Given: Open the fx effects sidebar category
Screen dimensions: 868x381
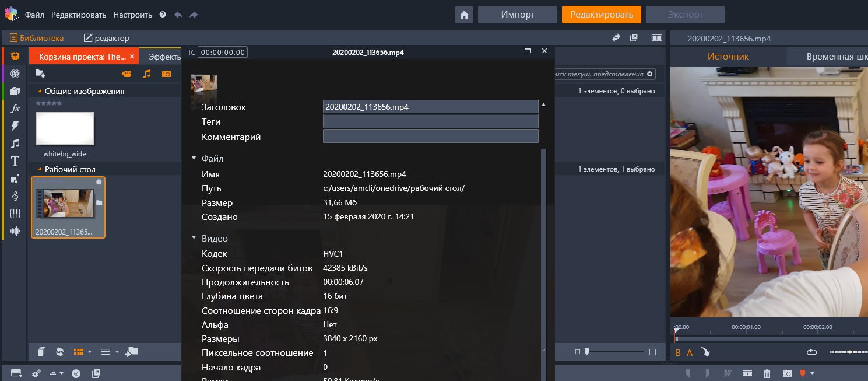Looking at the screenshot, I should pyautogui.click(x=16, y=109).
